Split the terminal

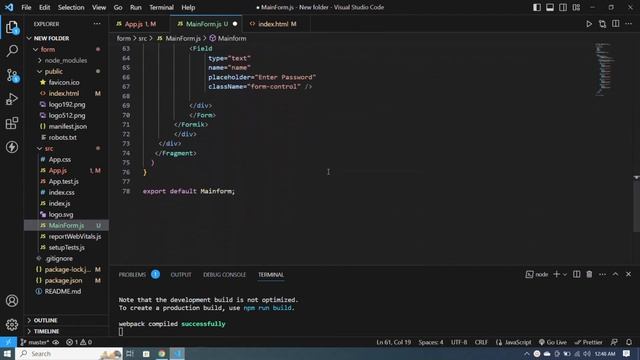[x=576, y=274]
